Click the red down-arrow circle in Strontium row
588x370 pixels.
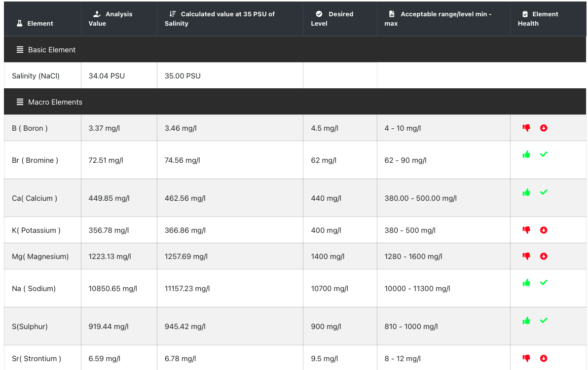tap(544, 358)
